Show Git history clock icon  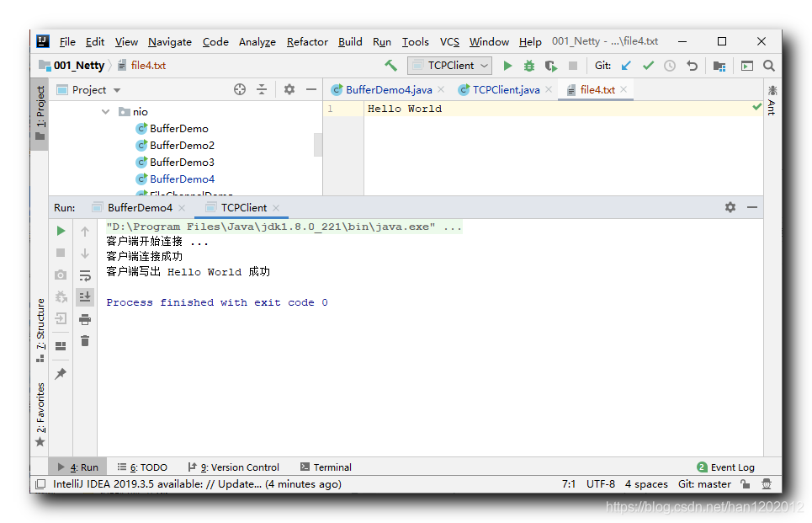[670, 66]
